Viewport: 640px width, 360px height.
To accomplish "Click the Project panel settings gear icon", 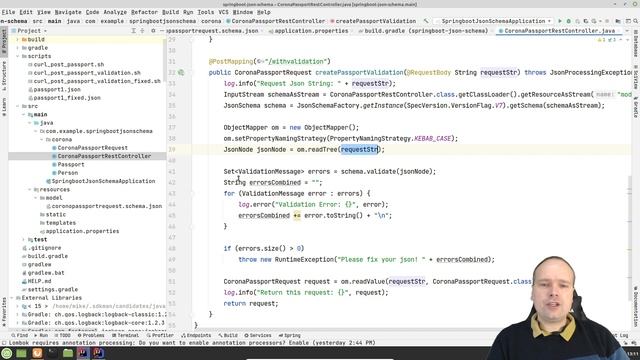I will (x=153, y=31).
